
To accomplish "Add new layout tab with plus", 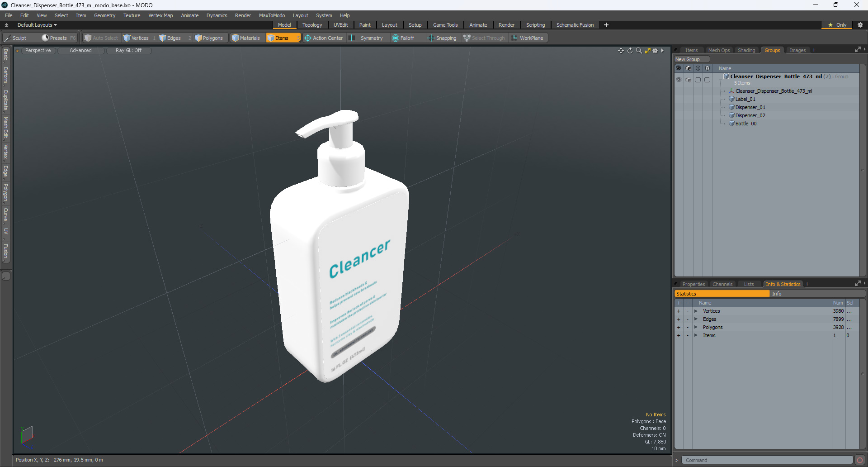I will (x=606, y=25).
